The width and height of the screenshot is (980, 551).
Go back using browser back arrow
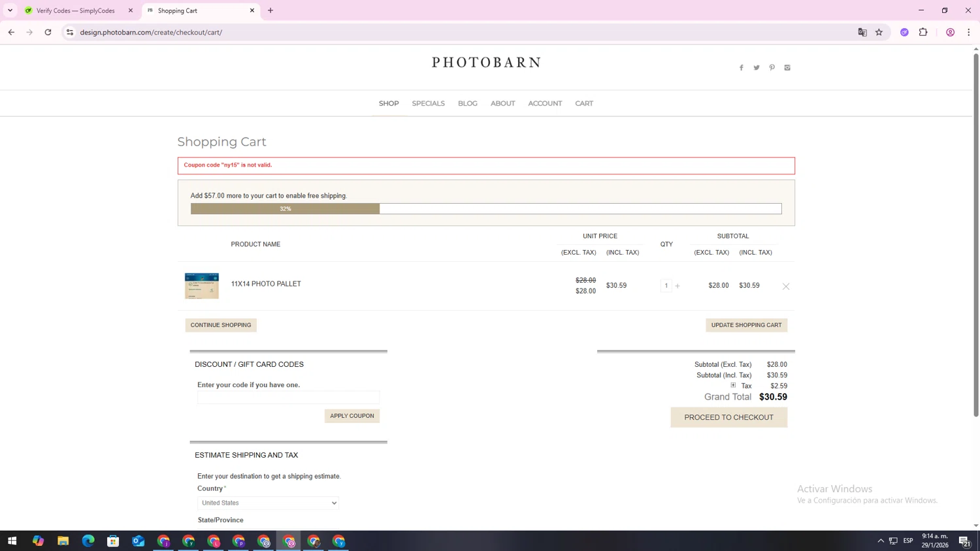pyautogui.click(x=11, y=32)
